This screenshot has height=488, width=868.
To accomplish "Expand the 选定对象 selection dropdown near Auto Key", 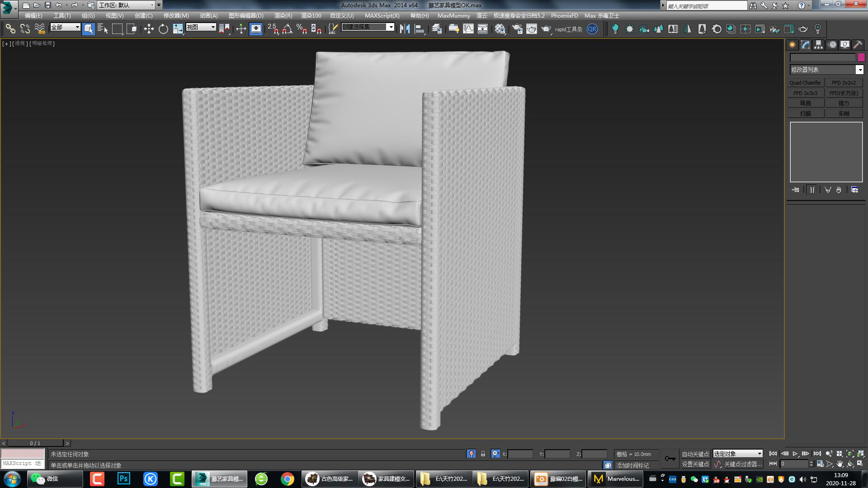I will tap(760, 454).
